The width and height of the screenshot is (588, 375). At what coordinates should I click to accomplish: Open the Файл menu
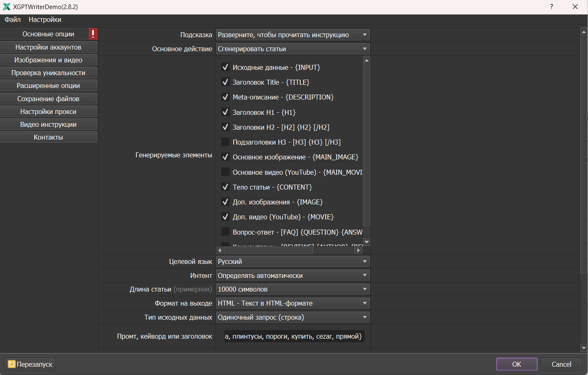click(12, 19)
